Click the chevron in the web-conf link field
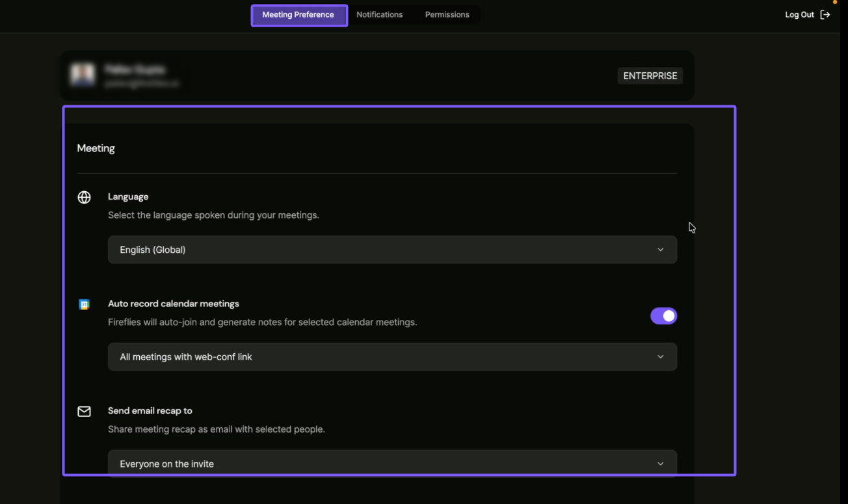 660,357
